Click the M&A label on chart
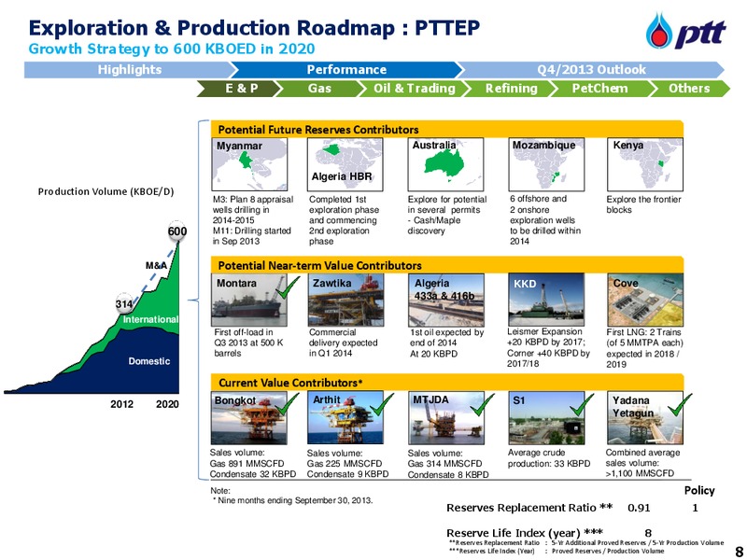The width and height of the screenshot is (747, 560). coord(156,265)
